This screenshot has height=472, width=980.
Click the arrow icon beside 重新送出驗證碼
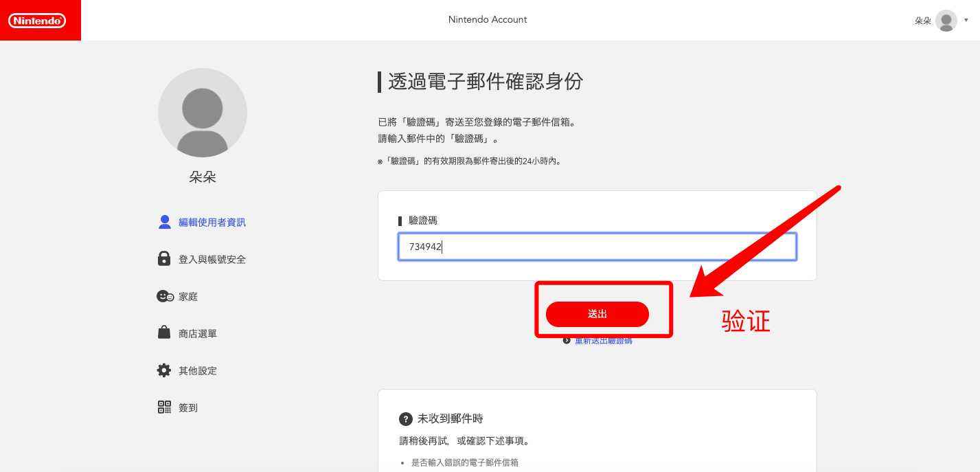(567, 341)
